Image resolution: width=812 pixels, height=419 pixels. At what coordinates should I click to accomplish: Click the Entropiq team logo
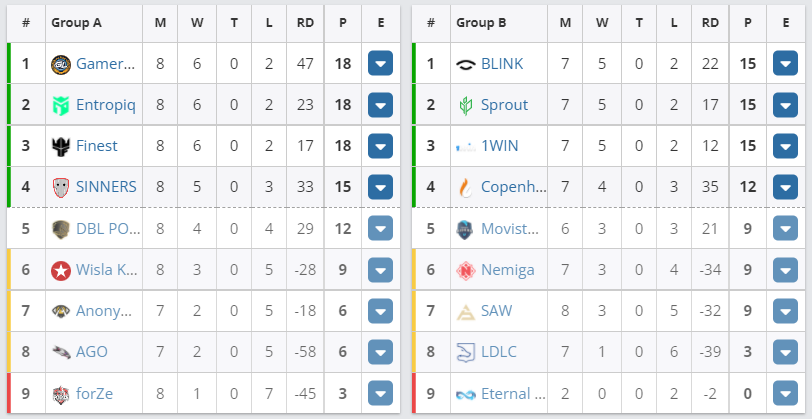pos(61,105)
